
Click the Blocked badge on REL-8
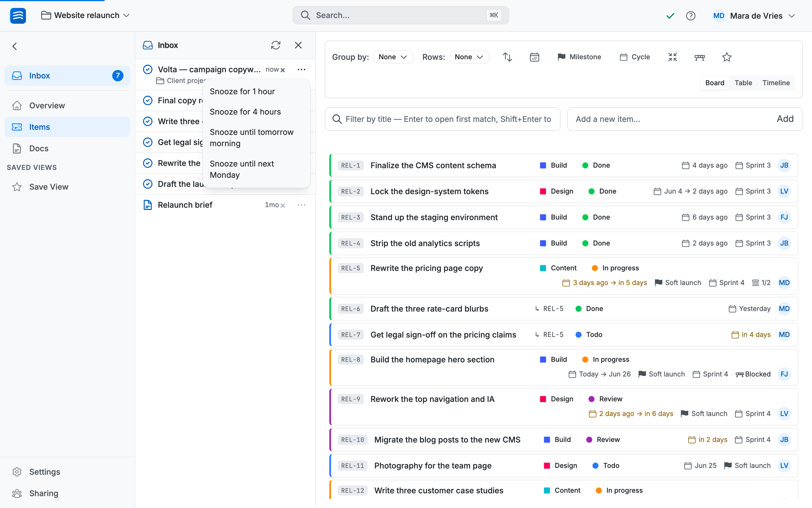pyautogui.click(x=753, y=374)
